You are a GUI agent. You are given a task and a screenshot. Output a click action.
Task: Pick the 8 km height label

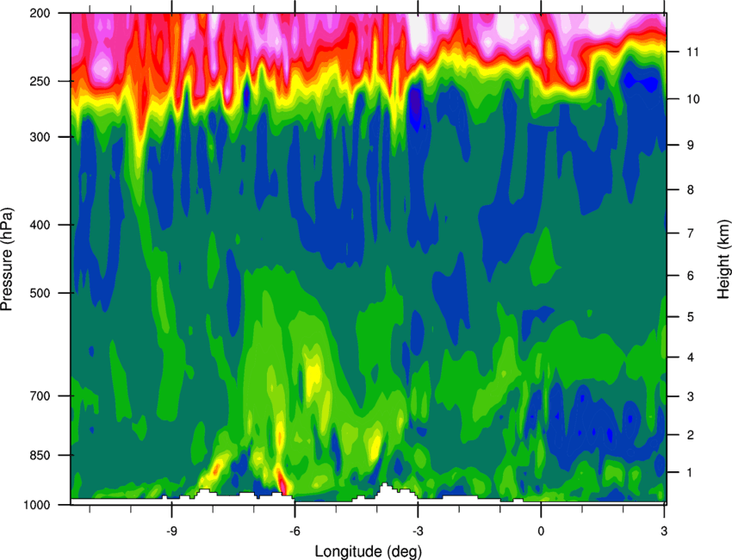(x=691, y=190)
